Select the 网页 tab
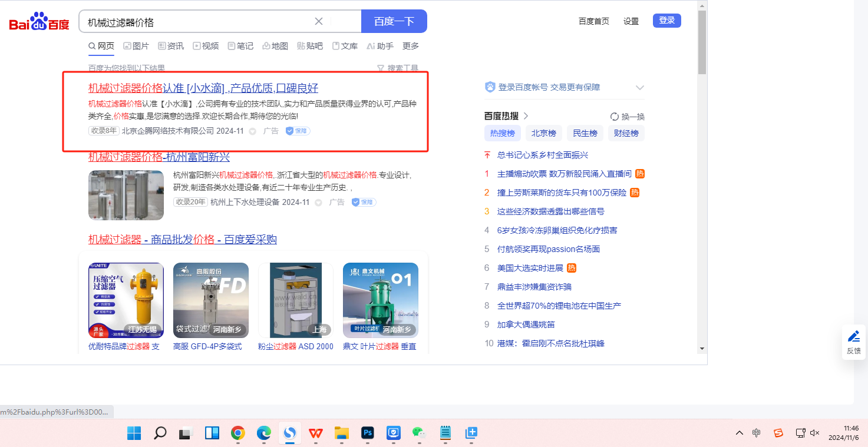 101,46
